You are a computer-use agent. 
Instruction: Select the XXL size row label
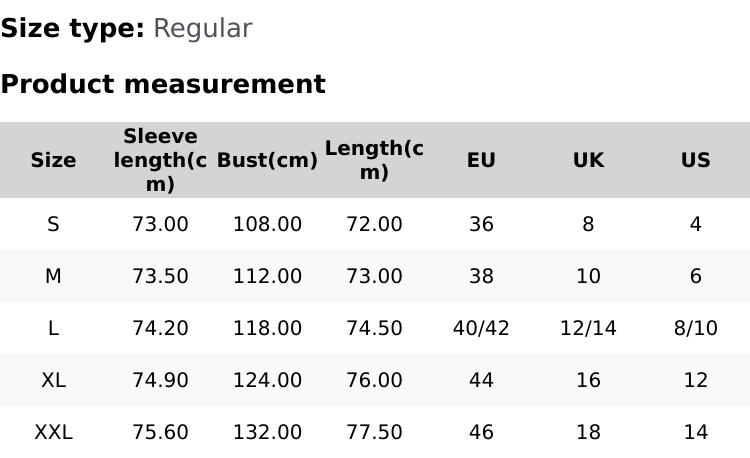(53, 432)
